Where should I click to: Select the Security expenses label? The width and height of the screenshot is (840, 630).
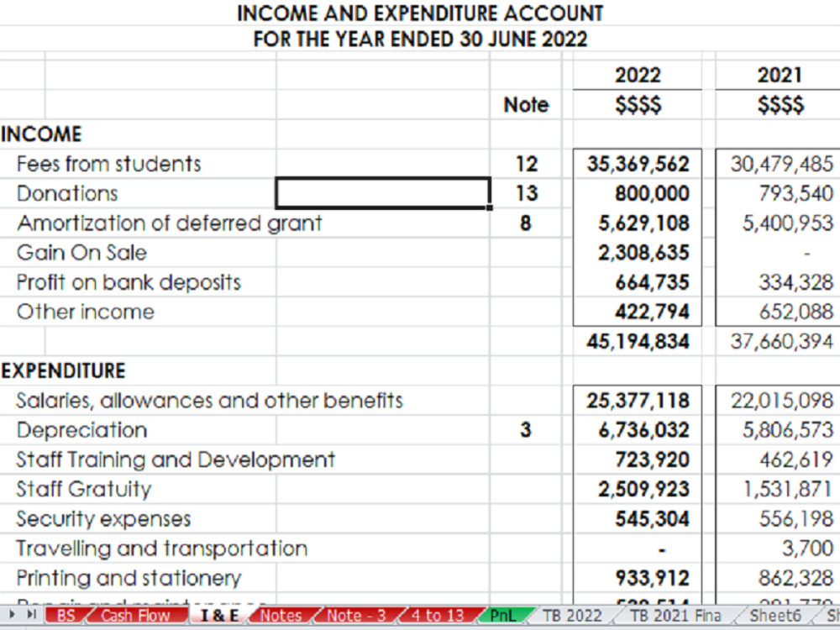tap(103, 519)
